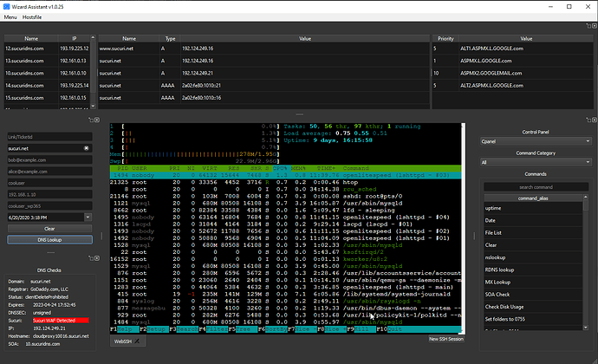This screenshot has height=364, width=598.
Task: Clear the sucuri.net domain field with X icon
Action: (87, 148)
